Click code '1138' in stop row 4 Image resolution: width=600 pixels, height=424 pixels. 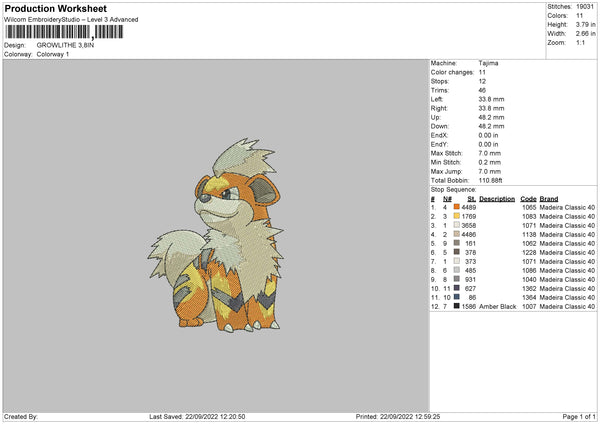(x=529, y=235)
